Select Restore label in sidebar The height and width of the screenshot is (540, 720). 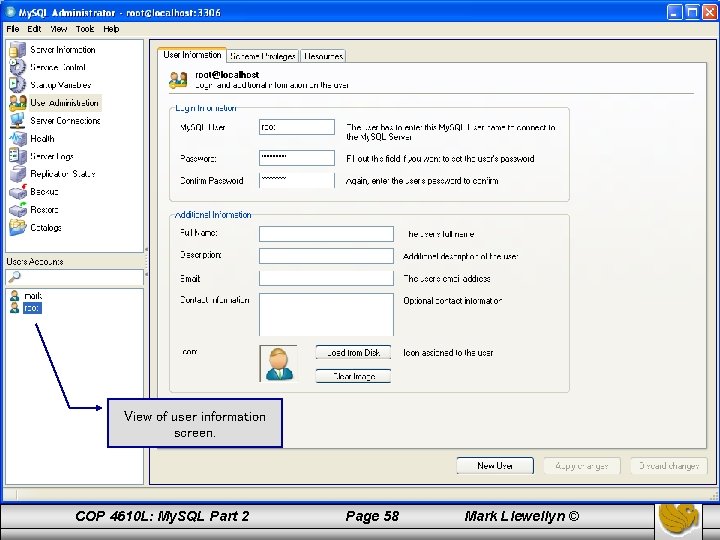point(44,210)
